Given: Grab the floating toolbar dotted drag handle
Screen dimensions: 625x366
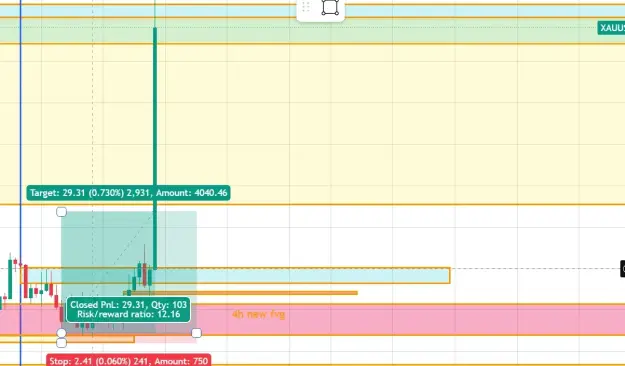Looking at the screenshot, I should click(x=306, y=6).
